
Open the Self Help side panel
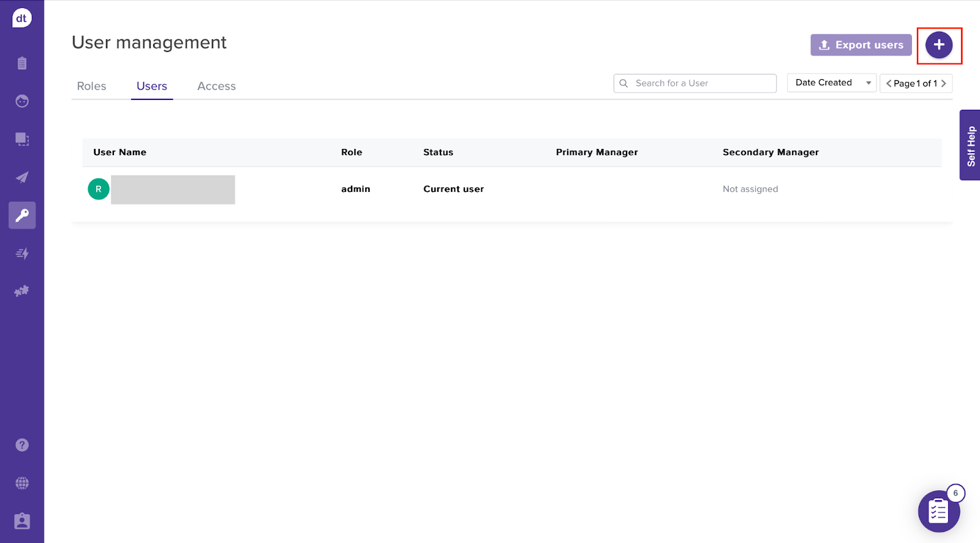click(x=970, y=145)
